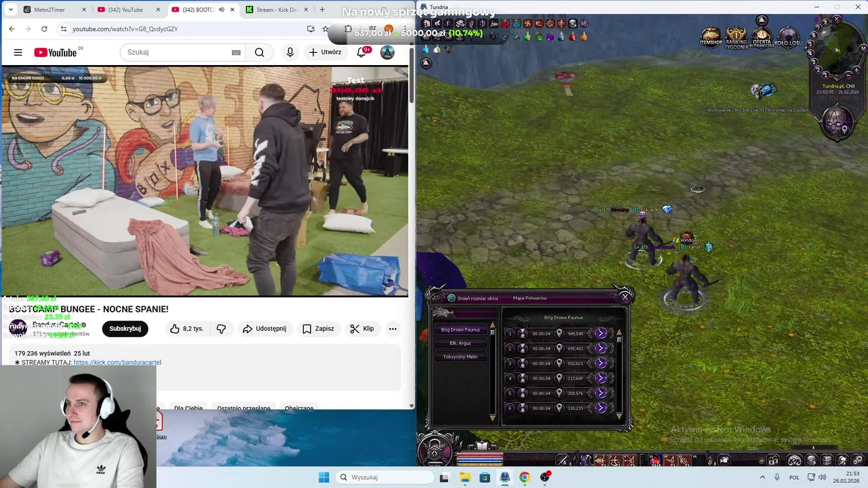Image resolution: width=868 pixels, height=488 pixels.
Task: Toggle 'Zmień rozmiar okna' round button
Action: (452, 298)
